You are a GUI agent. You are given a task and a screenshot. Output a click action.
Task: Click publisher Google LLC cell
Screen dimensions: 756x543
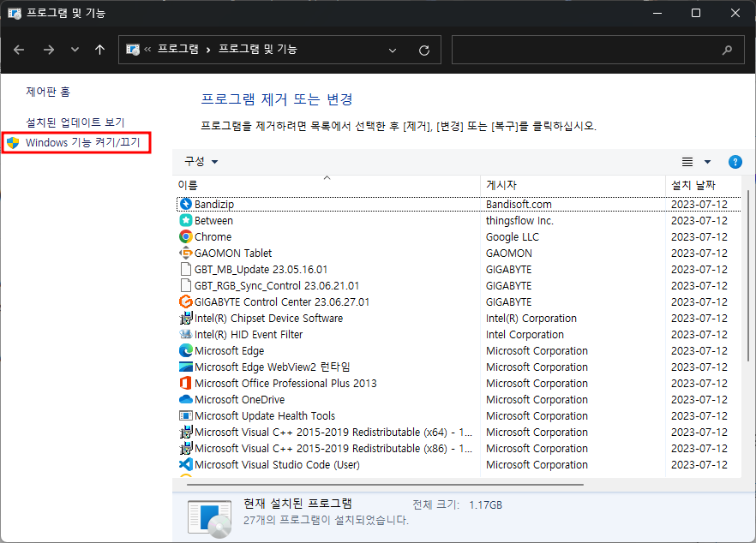(x=513, y=236)
